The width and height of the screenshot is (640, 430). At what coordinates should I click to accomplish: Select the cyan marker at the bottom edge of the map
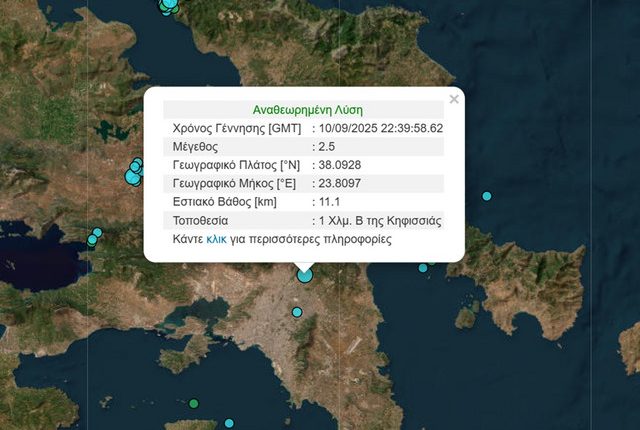pos(229,423)
